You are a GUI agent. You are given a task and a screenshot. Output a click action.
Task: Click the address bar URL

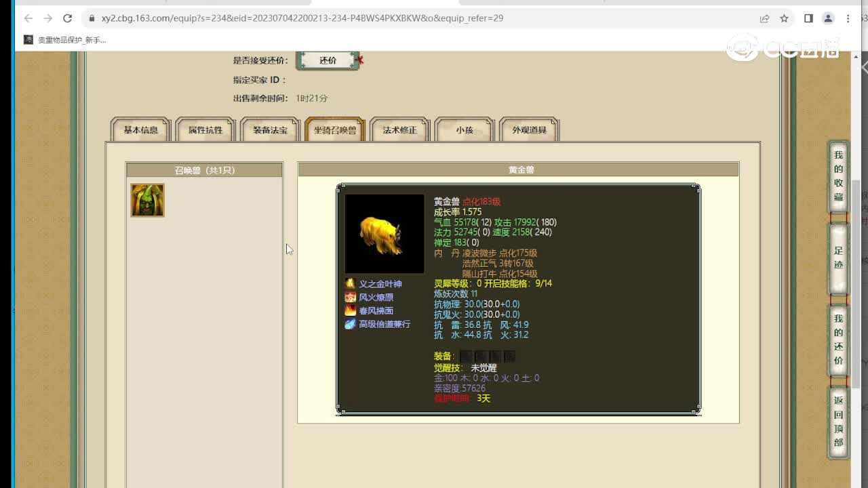302,18
